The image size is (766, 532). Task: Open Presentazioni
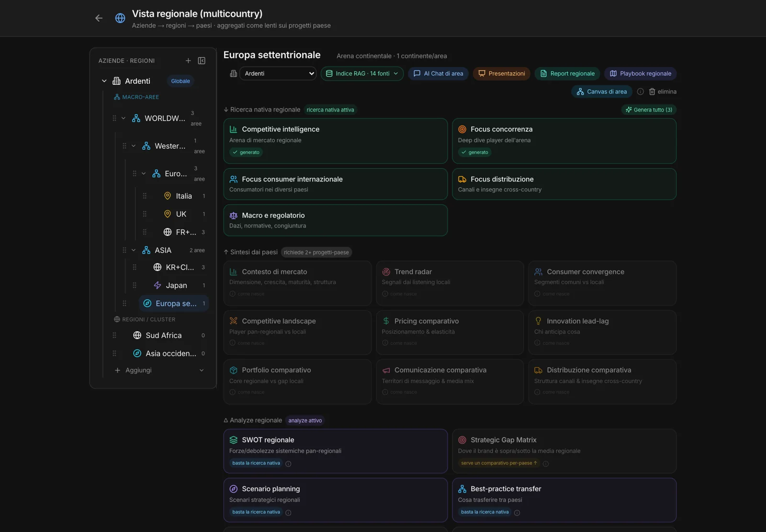(x=501, y=73)
